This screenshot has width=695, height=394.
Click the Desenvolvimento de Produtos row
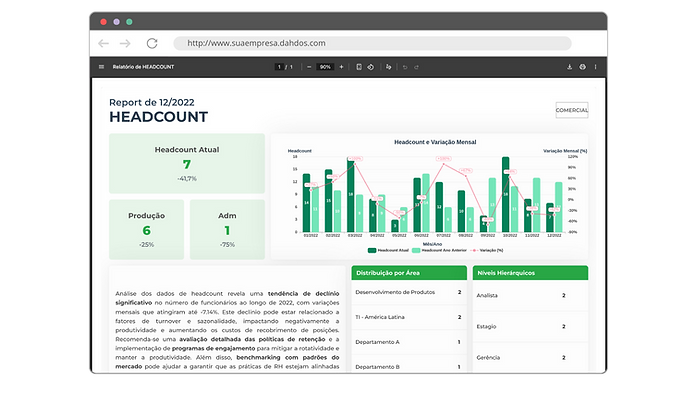tap(409, 293)
